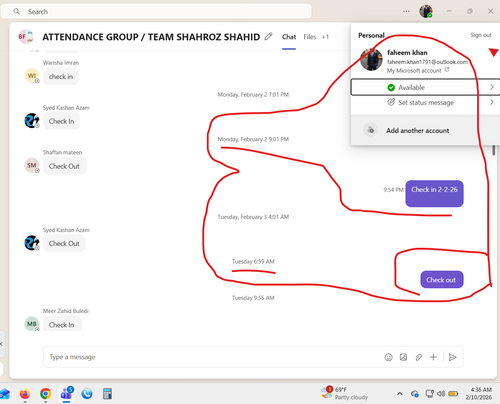Screen dimensions: 500x404
Task: Click the Microsoft Teams taskbar icon
Action: [67, 394]
